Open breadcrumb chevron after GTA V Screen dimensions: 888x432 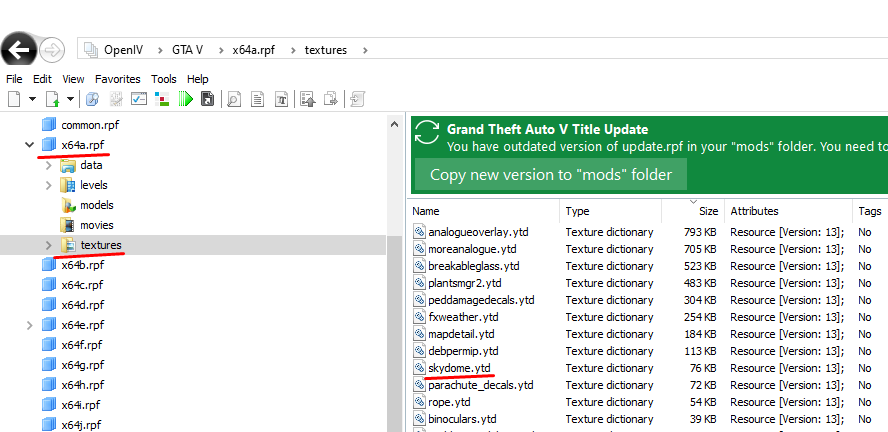[x=220, y=50]
